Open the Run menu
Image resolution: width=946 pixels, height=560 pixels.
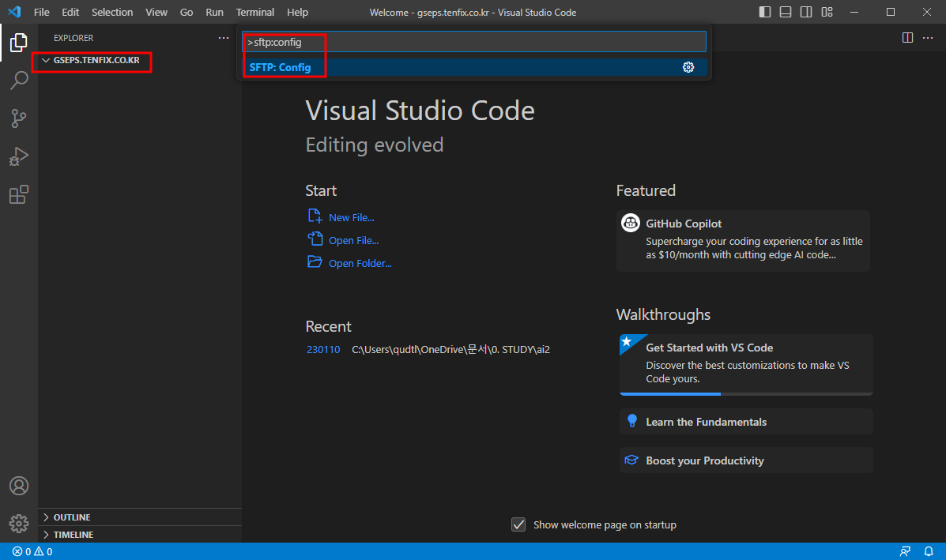(214, 12)
